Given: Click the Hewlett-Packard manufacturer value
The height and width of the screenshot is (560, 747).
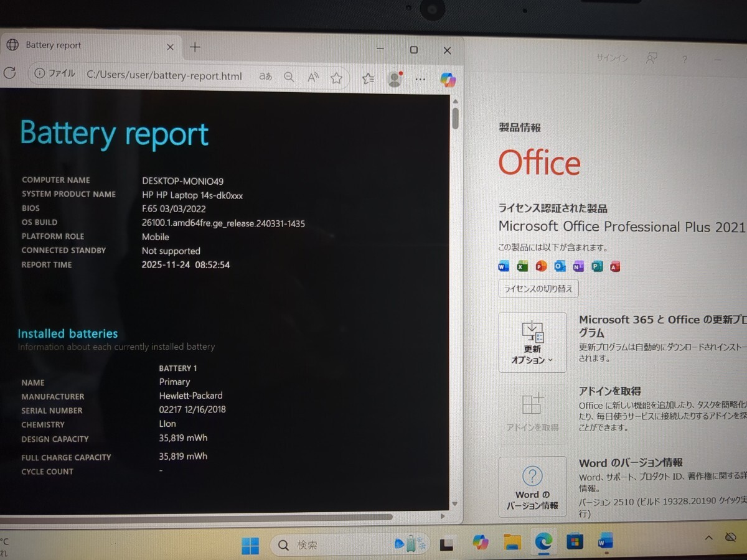Looking at the screenshot, I should coord(190,396).
